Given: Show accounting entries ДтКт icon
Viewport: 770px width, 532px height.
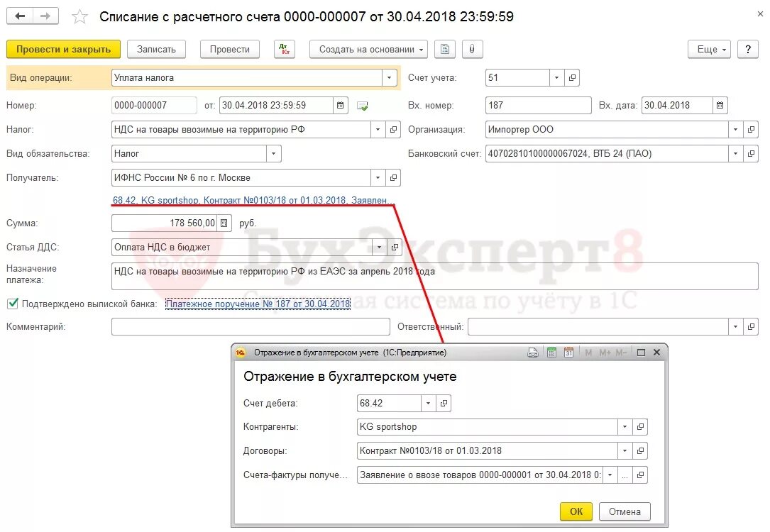Looking at the screenshot, I should [285, 49].
